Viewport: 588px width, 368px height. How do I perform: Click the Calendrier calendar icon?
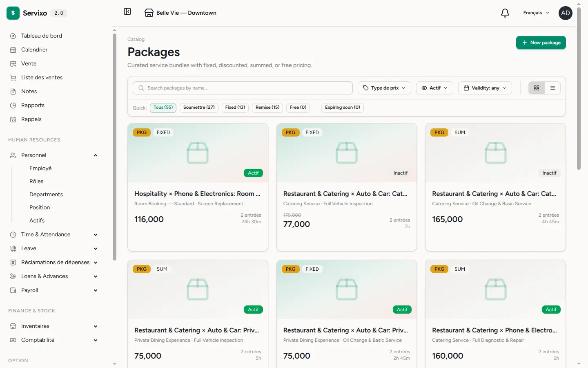[x=13, y=50]
